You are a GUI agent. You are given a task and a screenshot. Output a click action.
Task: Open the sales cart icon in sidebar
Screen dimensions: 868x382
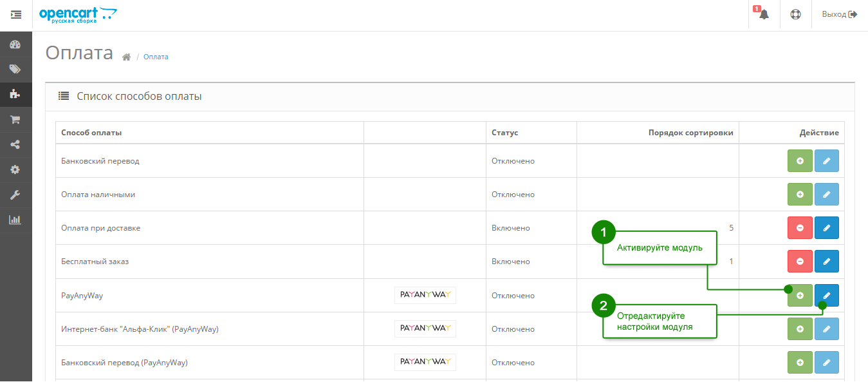coord(15,119)
